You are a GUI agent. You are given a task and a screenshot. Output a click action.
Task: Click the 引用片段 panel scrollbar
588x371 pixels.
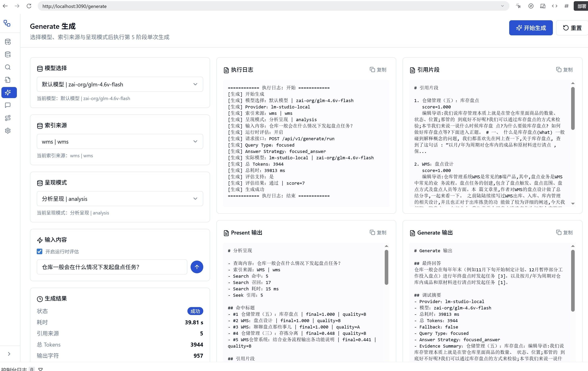[573, 108]
